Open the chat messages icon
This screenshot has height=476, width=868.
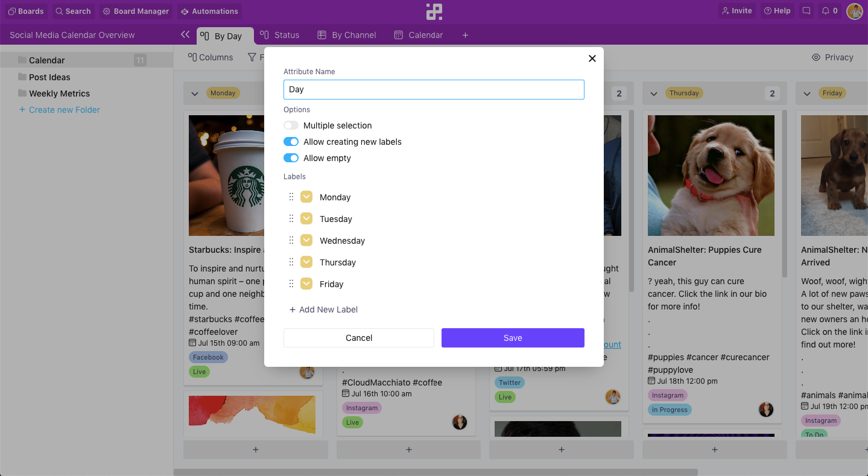point(806,11)
